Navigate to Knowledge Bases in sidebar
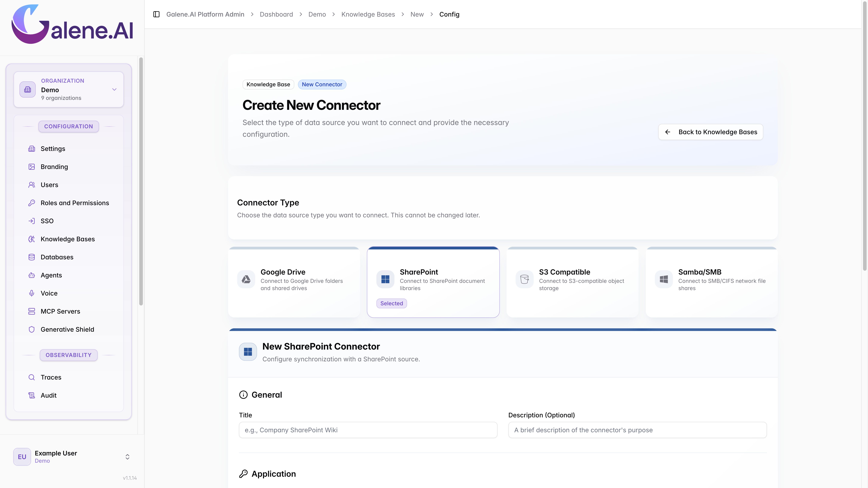 tap(69, 239)
